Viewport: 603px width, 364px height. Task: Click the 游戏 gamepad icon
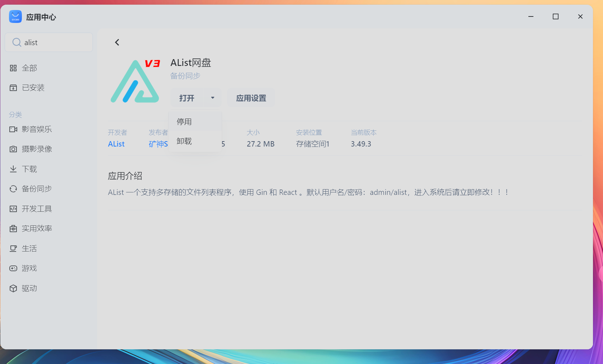[x=13, y=268]
